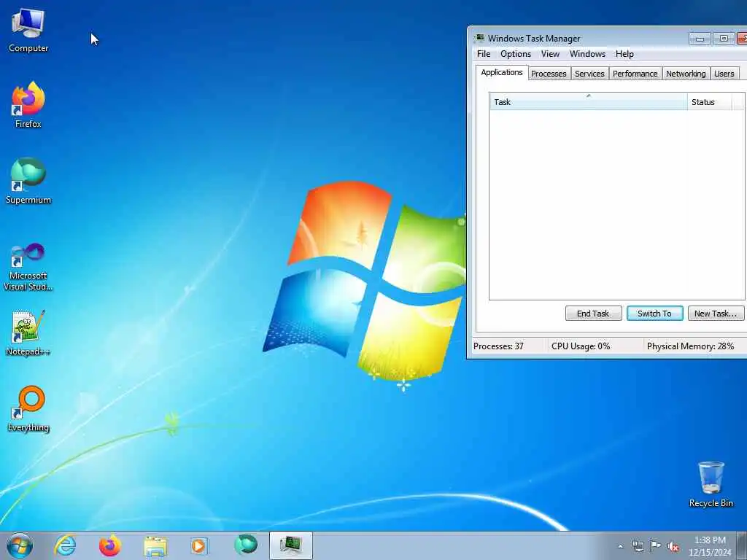This screenshot has width=747, height=560.
Task: Click the Processes: 37 status text
Action: click(498, 346)
